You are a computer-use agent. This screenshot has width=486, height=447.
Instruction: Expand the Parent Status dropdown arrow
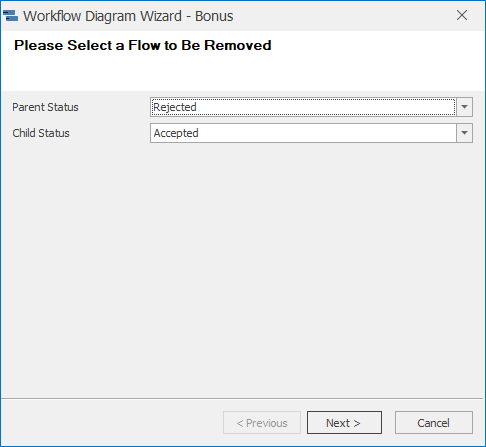(464, 107)
